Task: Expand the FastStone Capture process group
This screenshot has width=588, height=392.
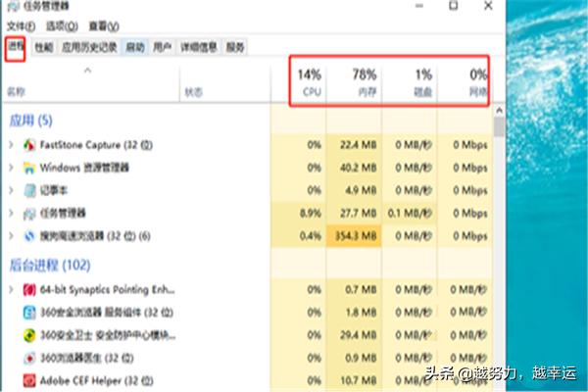Action: pos(11,145)
